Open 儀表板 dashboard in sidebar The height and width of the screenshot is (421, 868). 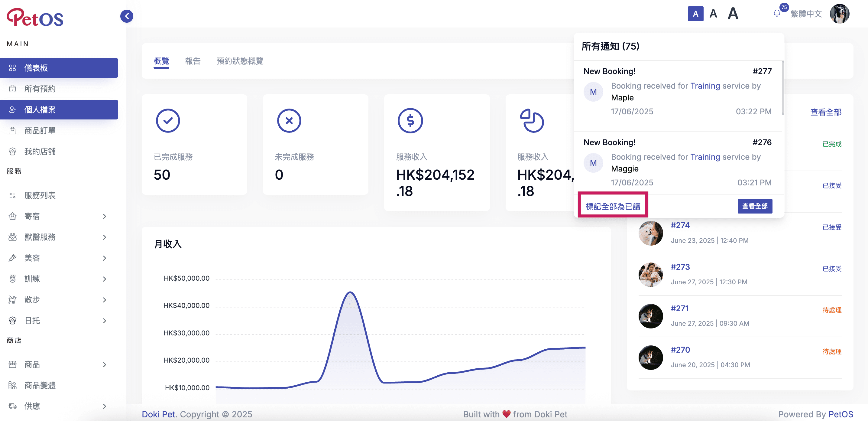pos(59,68)
